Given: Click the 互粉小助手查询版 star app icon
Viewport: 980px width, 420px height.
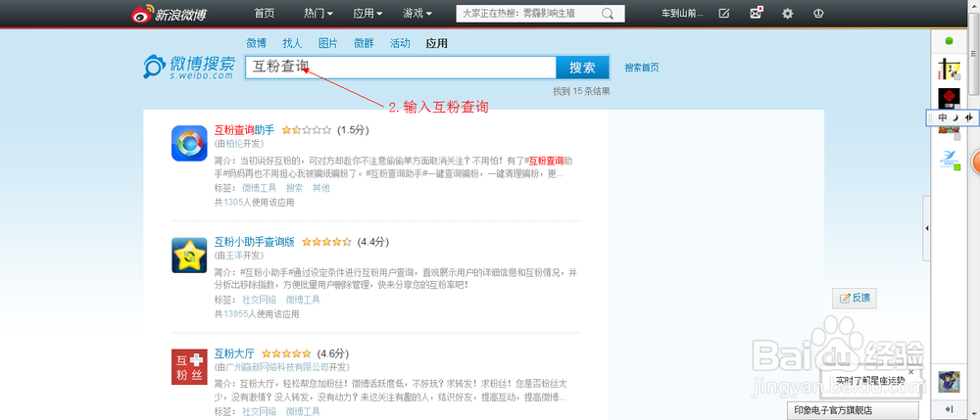Looking at the screenshot, I should tap(189, 256).
